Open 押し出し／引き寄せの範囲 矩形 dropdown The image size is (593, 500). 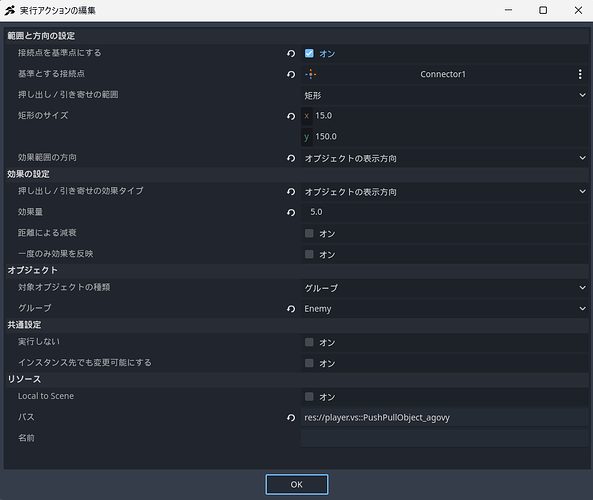point(445,95)
